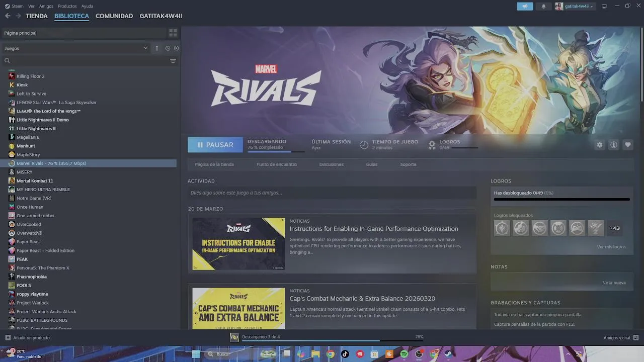Click MapleStory game icon
The width and height of the screenshot is (644, 362).
[12, 154]
